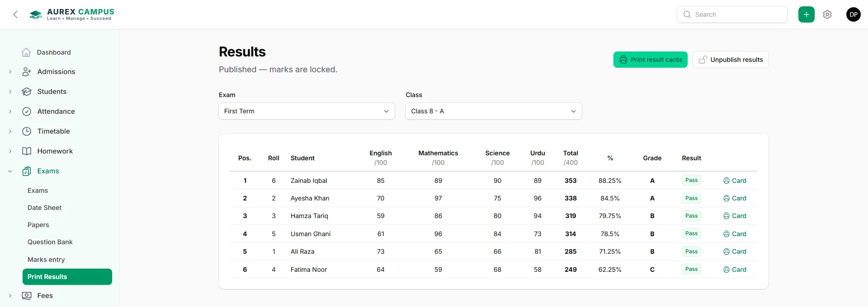Expand the Attendance menu chevron
This screenshot has width=868, height=307.
(x=10, y=112)
